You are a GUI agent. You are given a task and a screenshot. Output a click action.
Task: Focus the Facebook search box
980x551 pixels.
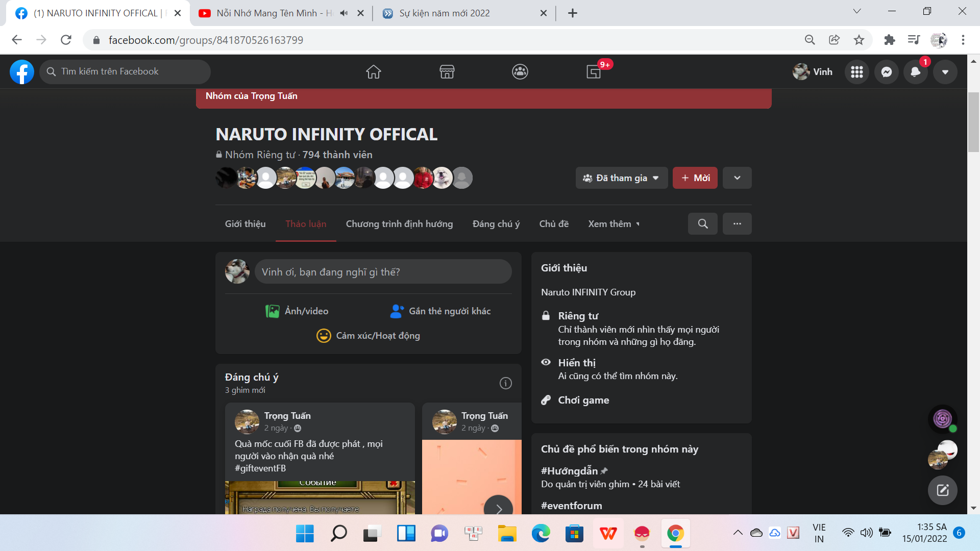pyautogui.click(x=125, y=72)
